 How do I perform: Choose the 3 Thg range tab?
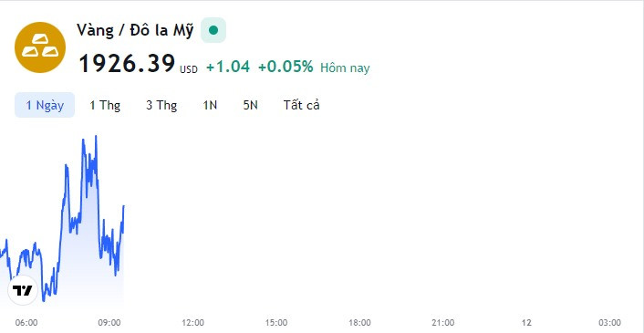161,105
